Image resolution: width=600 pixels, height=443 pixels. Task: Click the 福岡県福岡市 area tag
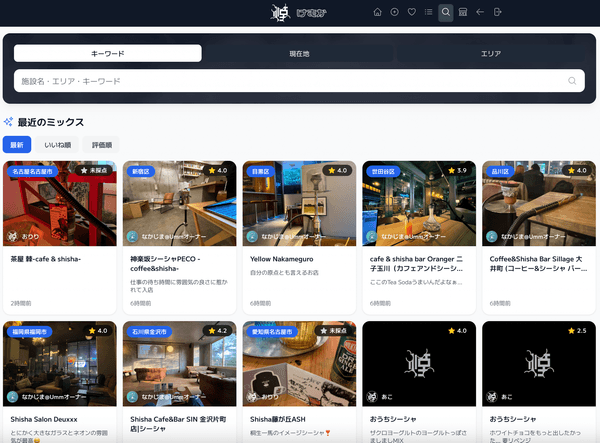tap(29, 332)
